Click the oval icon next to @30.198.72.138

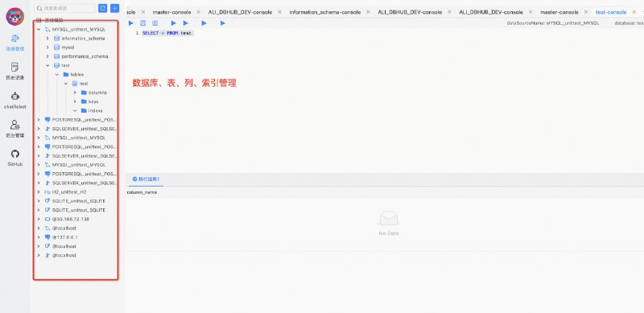point(47,219)
